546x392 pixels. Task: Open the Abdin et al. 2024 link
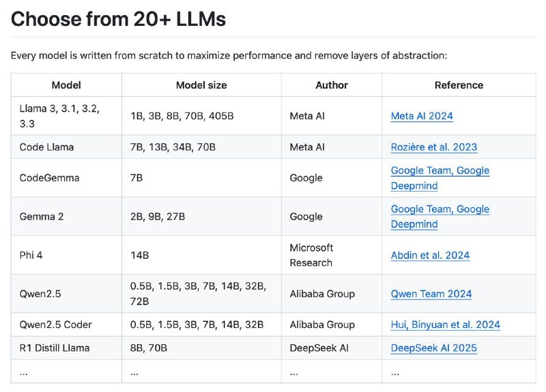(430, 255)
